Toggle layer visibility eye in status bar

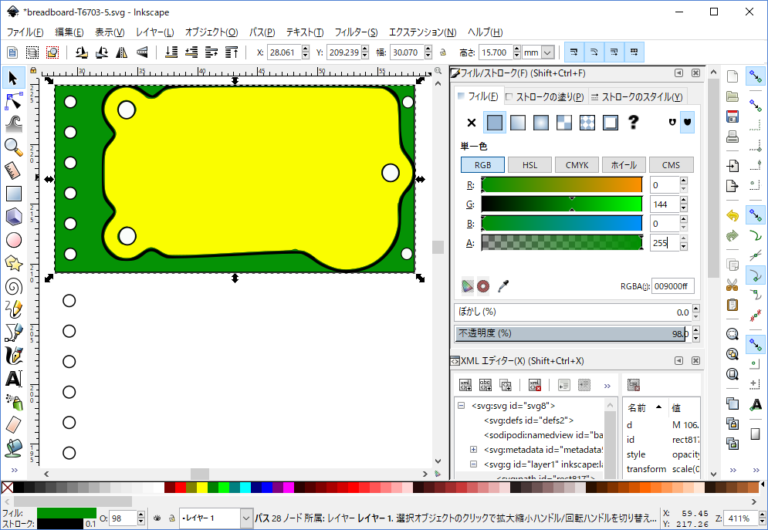[157, 519]
